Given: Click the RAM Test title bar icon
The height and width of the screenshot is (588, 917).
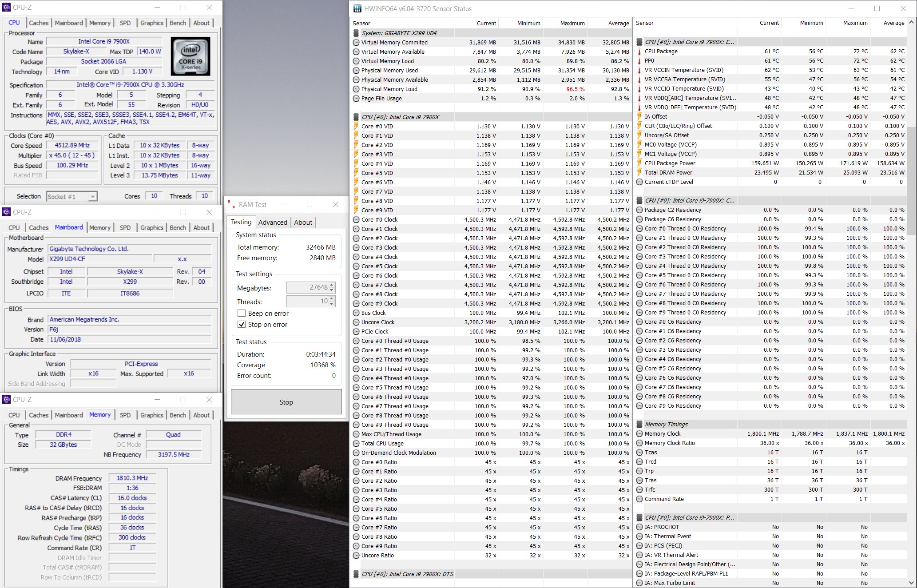Looking at the screenshot, I should 231,204.
